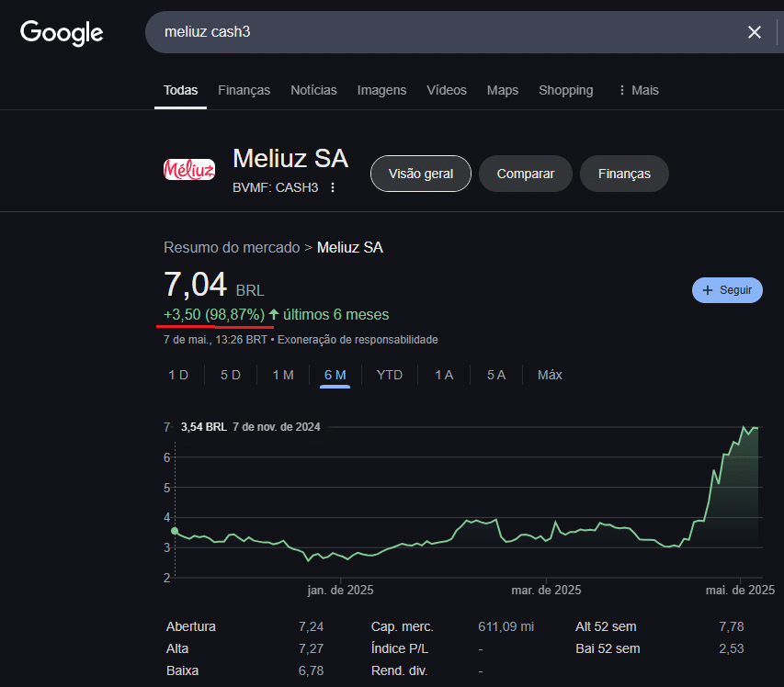The image size is (784, 687).
Task: Expand the Mais more-options menu
Action: 639,90
